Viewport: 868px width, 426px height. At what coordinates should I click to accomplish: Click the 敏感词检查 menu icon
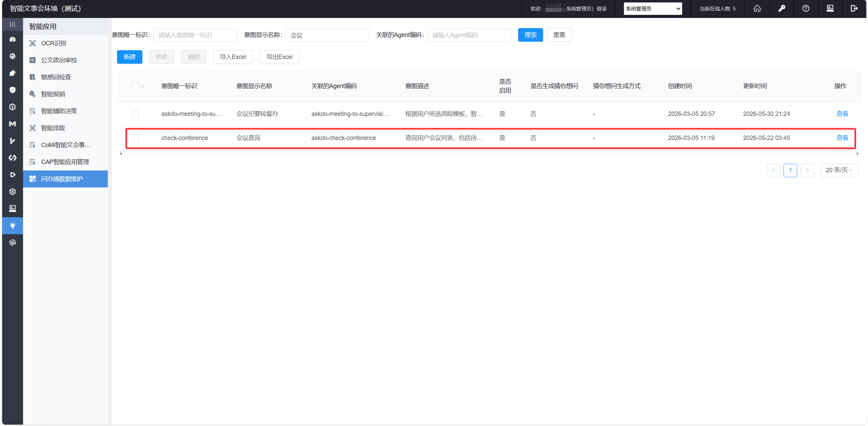click(x=33, y=77)
